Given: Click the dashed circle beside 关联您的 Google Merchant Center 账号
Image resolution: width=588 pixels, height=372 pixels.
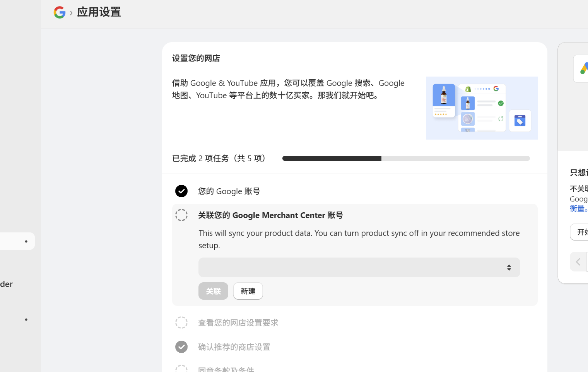Looking at the screenshot, I should coord(181,215).
